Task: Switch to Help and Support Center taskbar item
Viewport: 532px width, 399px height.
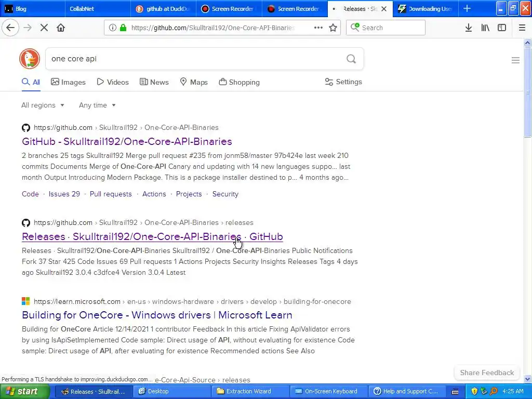Action: pos(407,391)
